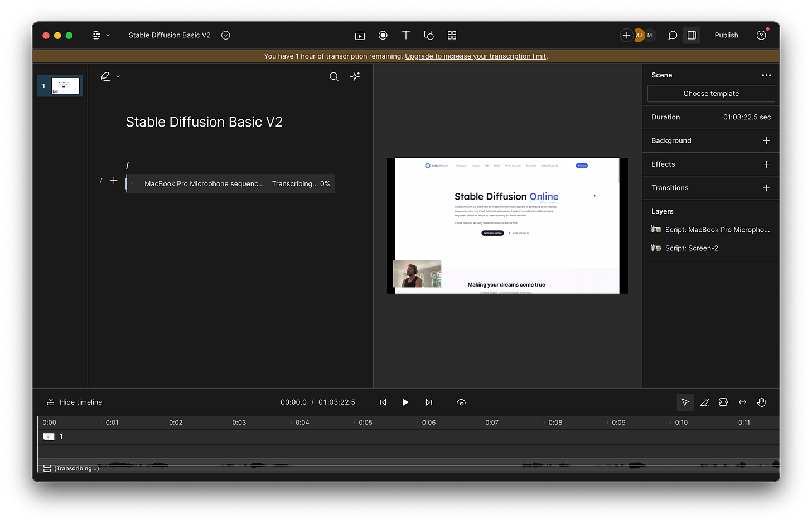Viewport: 812px width, 524px height.
Task: Add Effects with its plus icon
Action: click(x=766, y=164)
